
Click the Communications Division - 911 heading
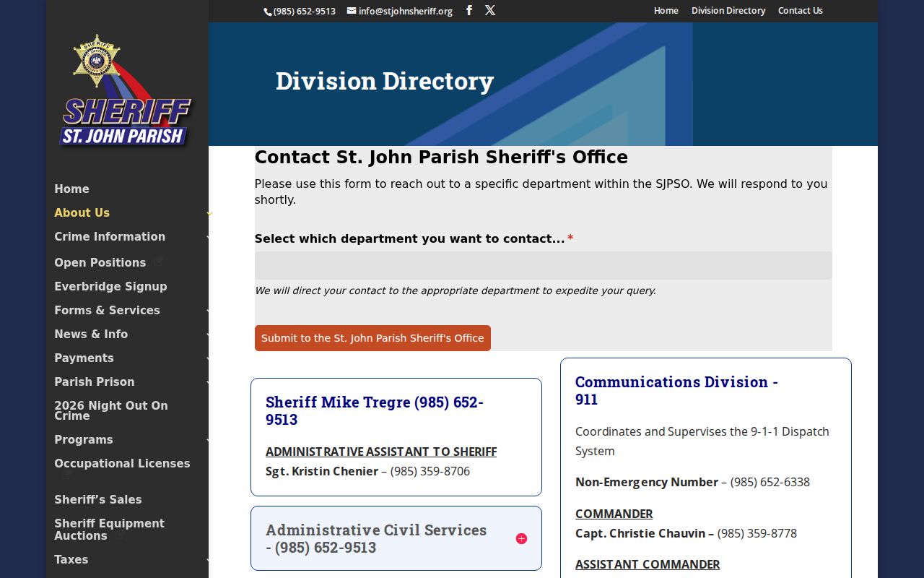pos(676,390)
